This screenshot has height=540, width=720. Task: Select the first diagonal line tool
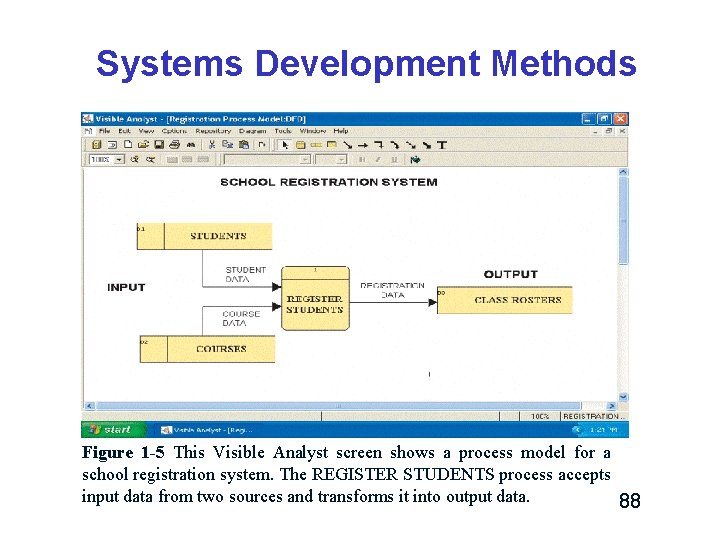348,145
